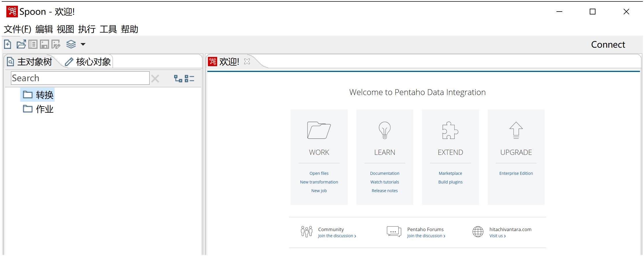
Task: Click the Visit us link
Action: coord(497,236)
